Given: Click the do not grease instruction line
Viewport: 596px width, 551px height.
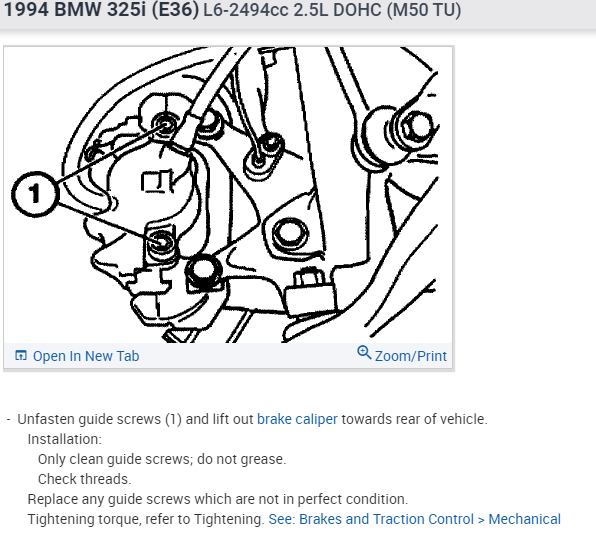Looking at the screenshot, I should click(162, 459).
